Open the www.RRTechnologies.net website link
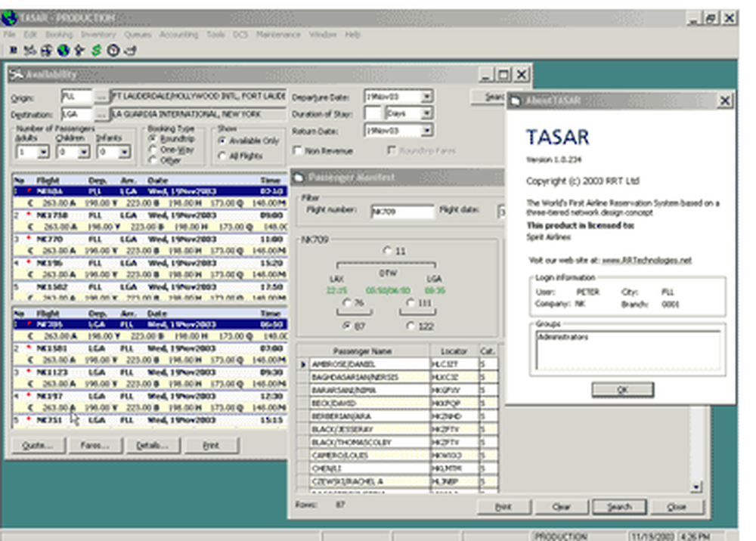Image resolution: width=756 pixels, height=541 pixels. pyautogui.click(x=646, y=260)
